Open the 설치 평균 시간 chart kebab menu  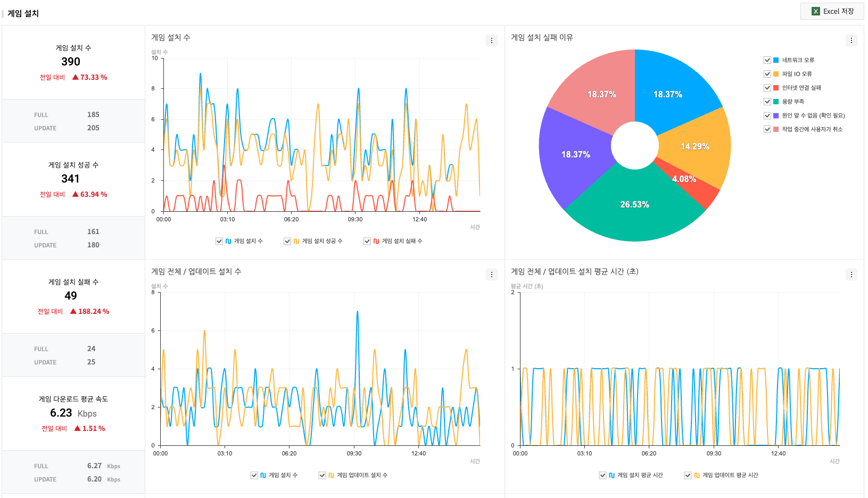[x=851, y=275]
